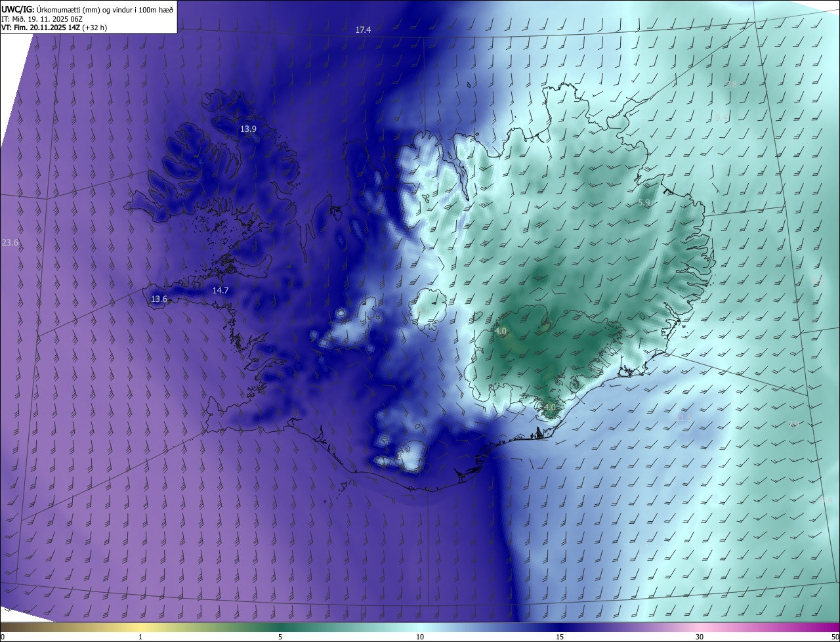840x642 pixels.
Task: Click the 'IT: Mið. 19. 11. 2025 06Z' line
Action: point(42,19)
